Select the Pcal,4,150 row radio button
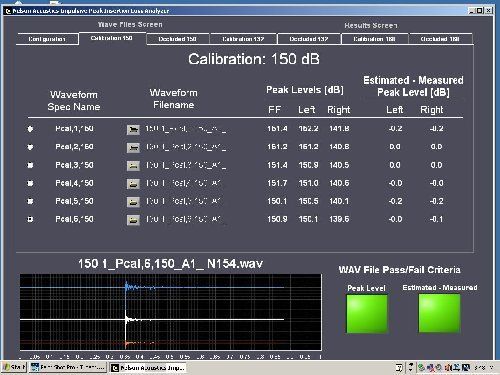 click(x=30, y=183)
